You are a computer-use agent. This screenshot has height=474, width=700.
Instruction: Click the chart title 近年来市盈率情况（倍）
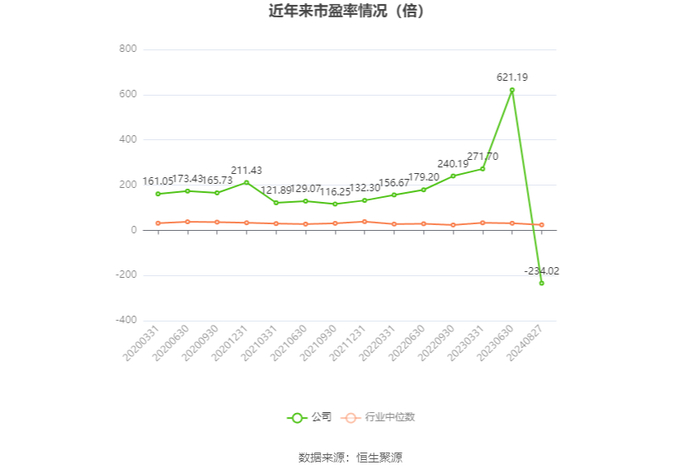pyautogui.click(x=349, y=13)
